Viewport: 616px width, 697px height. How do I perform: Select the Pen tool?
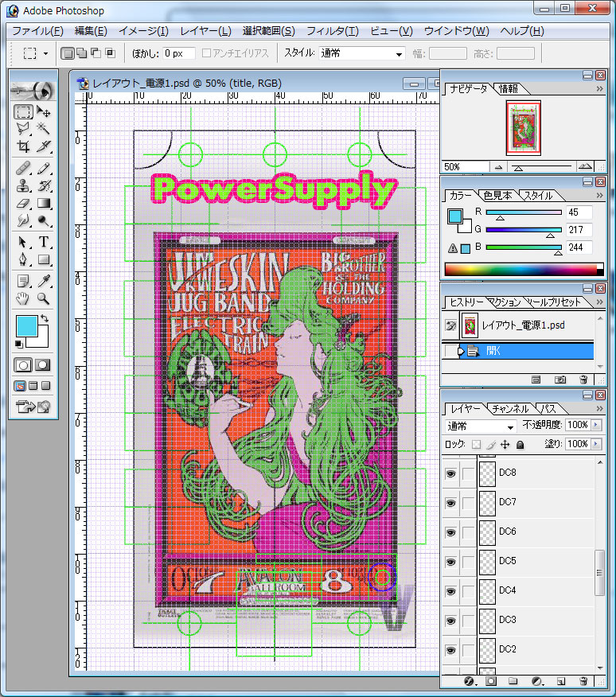[x=23, y=259]
